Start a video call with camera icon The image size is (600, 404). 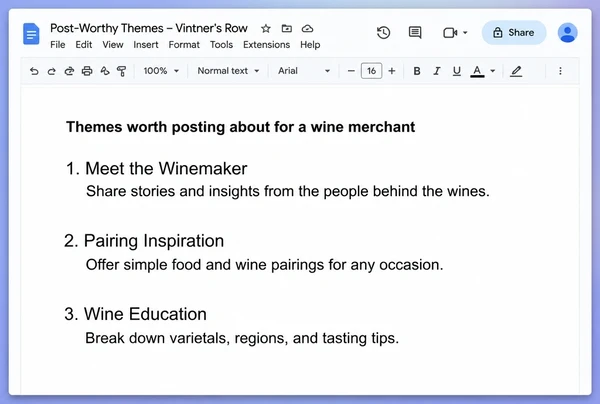point(450,33)
